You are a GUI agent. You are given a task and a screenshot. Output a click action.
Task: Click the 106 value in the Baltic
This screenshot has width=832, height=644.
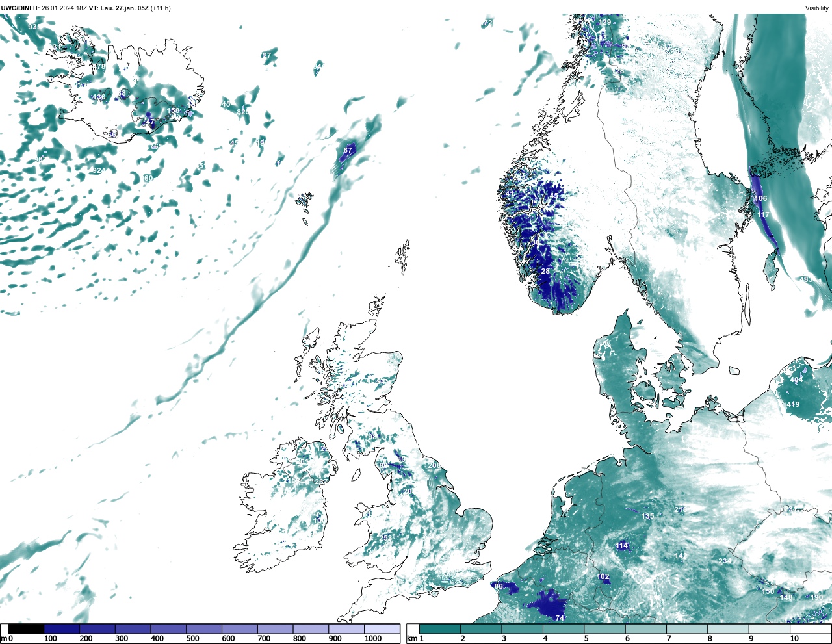click(760, 199)
